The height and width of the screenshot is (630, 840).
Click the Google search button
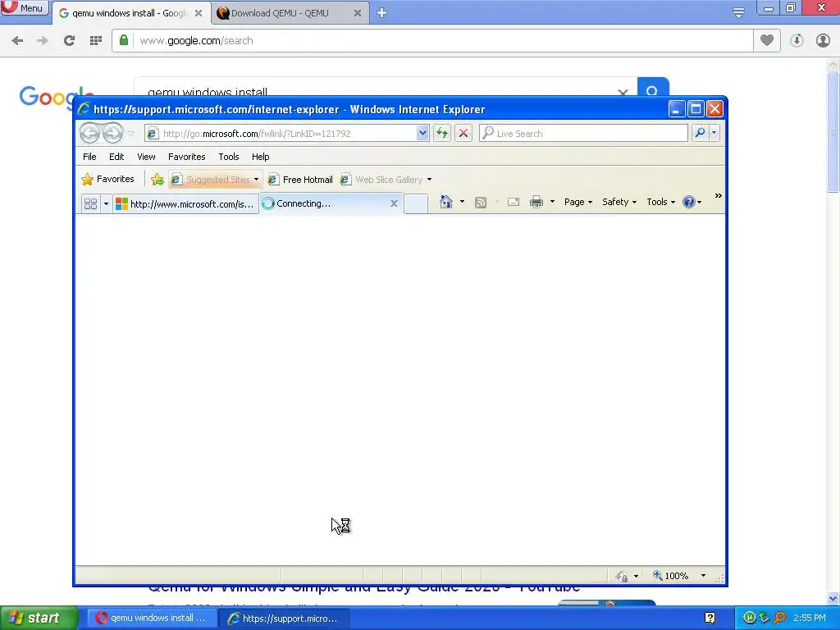652,89
